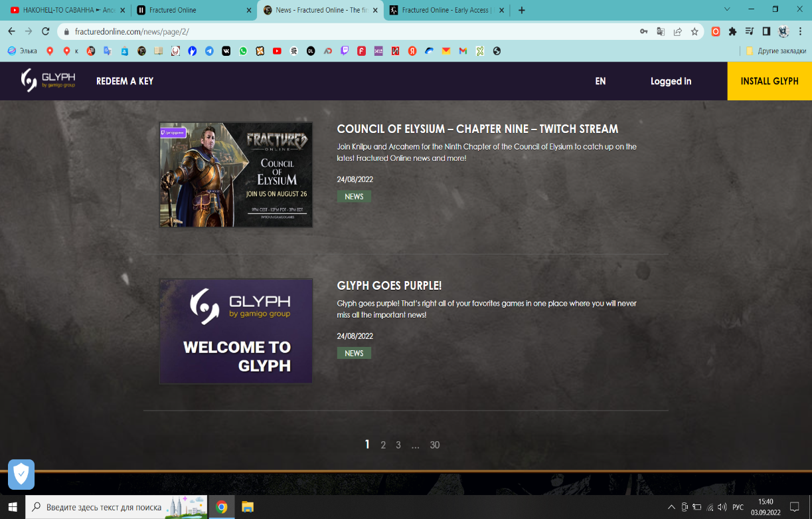Switch the РУС keyboard language indicator

tap(738, 507)
